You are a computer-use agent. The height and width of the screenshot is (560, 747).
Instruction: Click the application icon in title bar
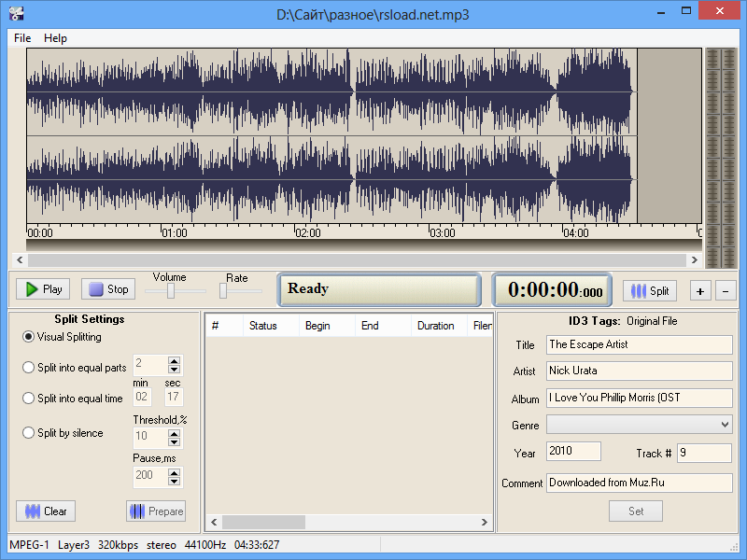(x=14, y=14)
